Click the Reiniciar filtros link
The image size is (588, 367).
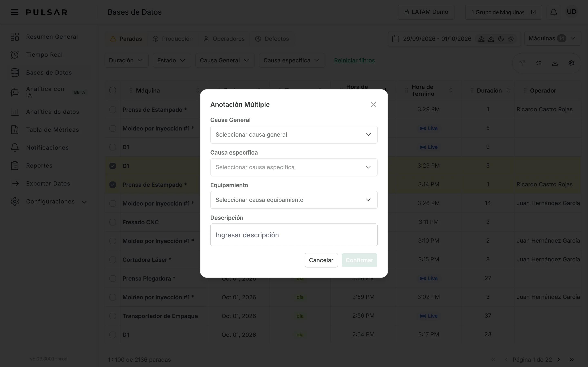tap(354, 60)
